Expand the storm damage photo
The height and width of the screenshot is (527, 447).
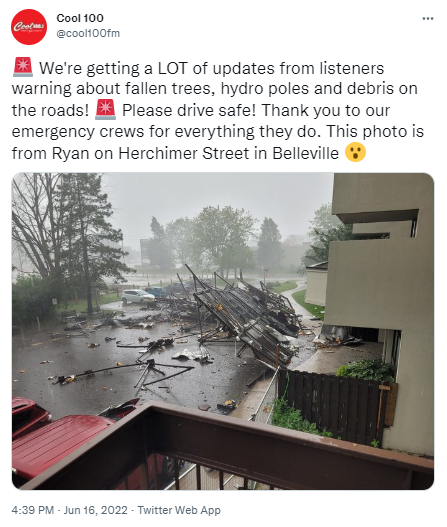coord(223,331)
